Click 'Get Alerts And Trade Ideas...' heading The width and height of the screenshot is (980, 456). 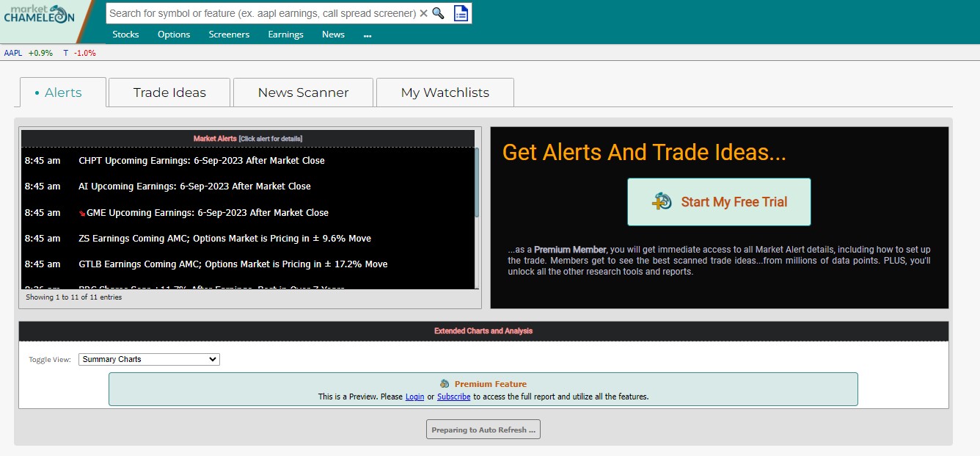pyautogui.click(x=644, y=152)
